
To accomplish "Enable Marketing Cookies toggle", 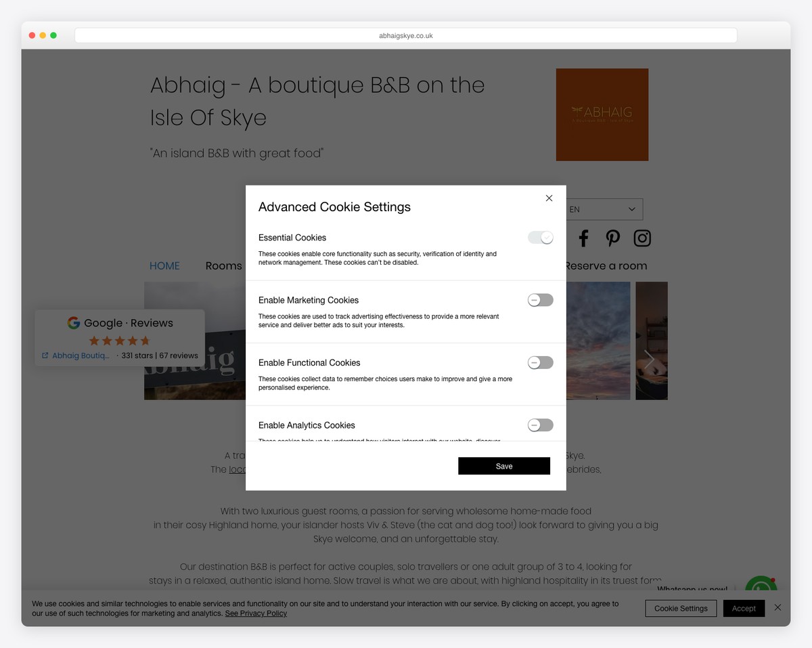I will [x=540, y=300].
